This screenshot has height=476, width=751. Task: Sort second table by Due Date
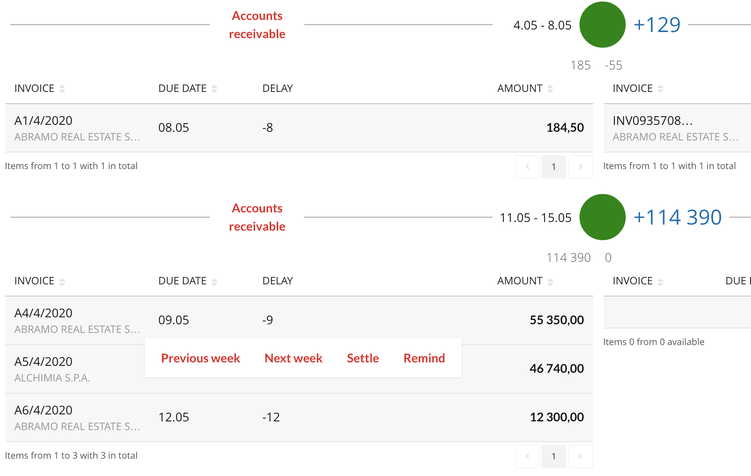187,282
